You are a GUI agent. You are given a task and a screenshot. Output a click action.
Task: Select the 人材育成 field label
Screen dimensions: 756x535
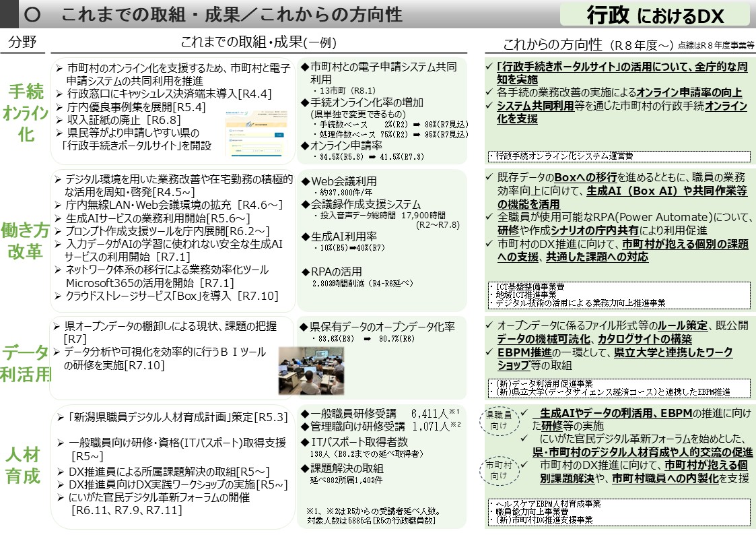[x=23, y=465]
